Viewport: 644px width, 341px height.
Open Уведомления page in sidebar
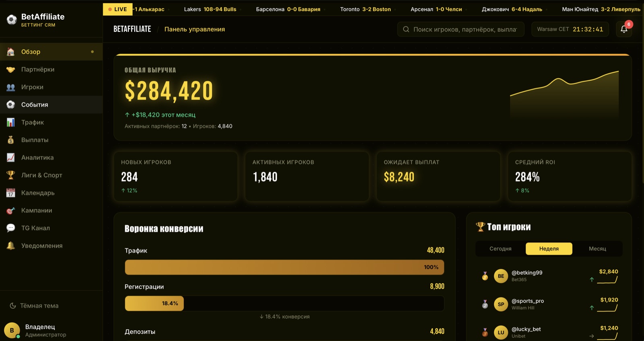pyautogui.click(x=51, y=246)
